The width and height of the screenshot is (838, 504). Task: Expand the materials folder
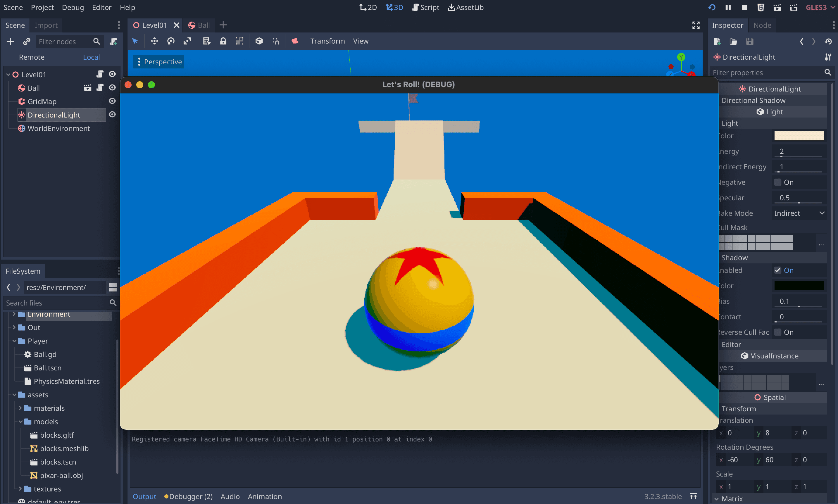click(20, 408)
